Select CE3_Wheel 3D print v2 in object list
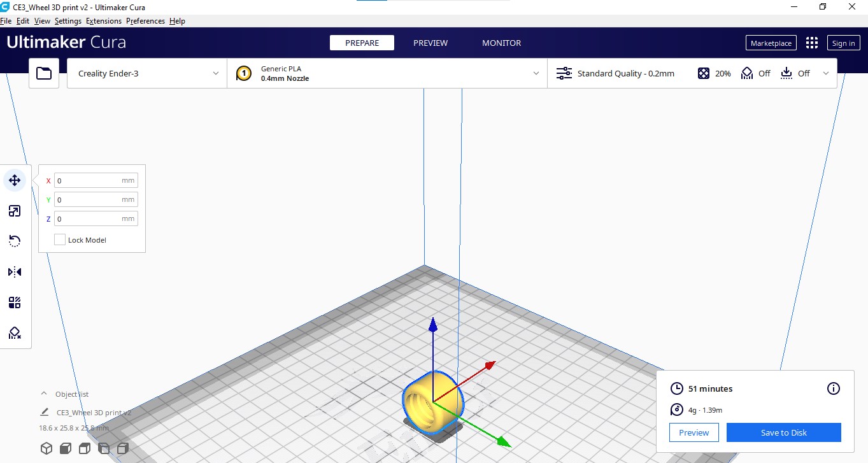 [x=94, y=413]
